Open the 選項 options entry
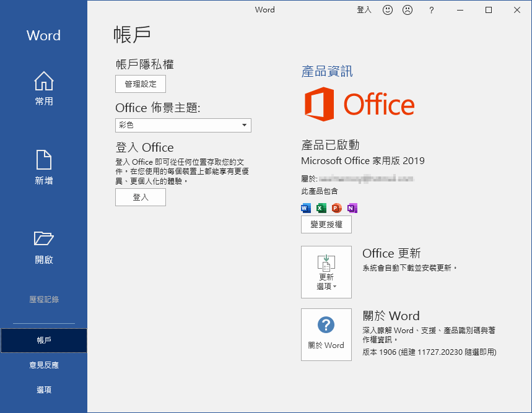 [x=43, y=389]
